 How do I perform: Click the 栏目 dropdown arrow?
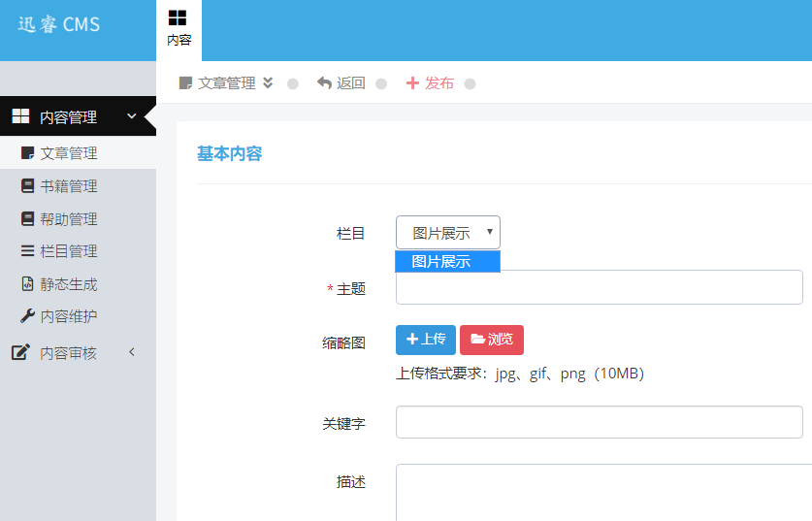click(489, 232)
